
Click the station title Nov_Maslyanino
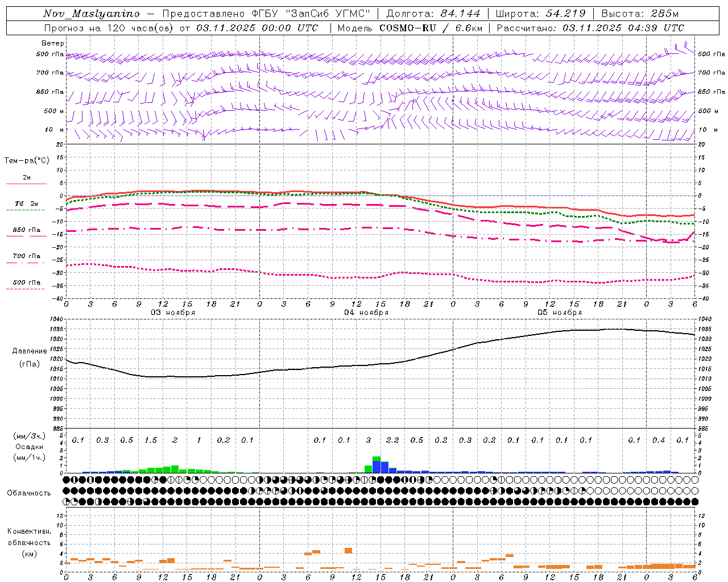coord(92,14)
